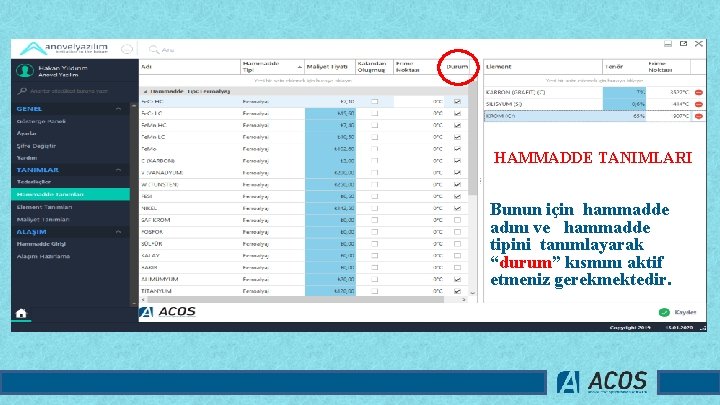
Task: Click the magnifier icon of the Ara search
Action: [153, 49]
